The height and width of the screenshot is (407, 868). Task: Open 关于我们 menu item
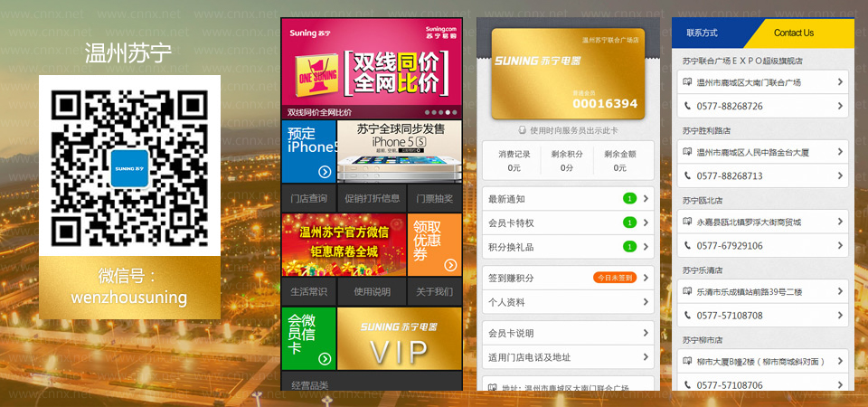(435, 292)
